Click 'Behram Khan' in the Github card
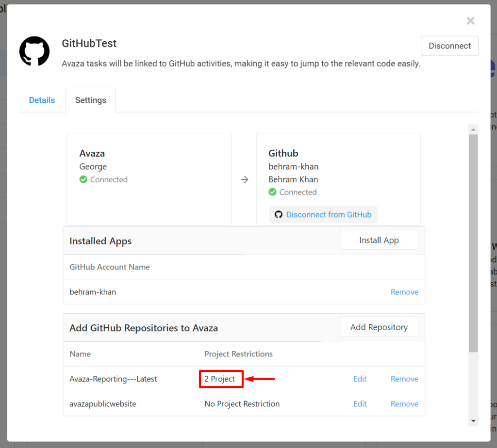 coord(293,179)
